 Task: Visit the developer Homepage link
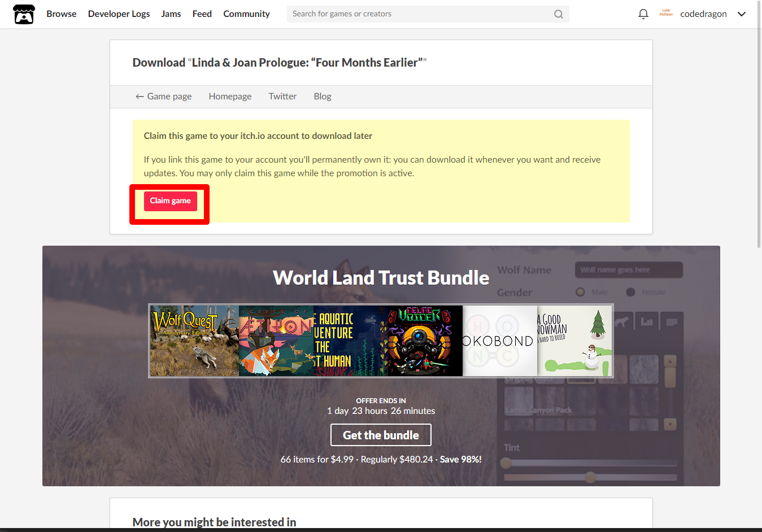[x=230, y=97]
